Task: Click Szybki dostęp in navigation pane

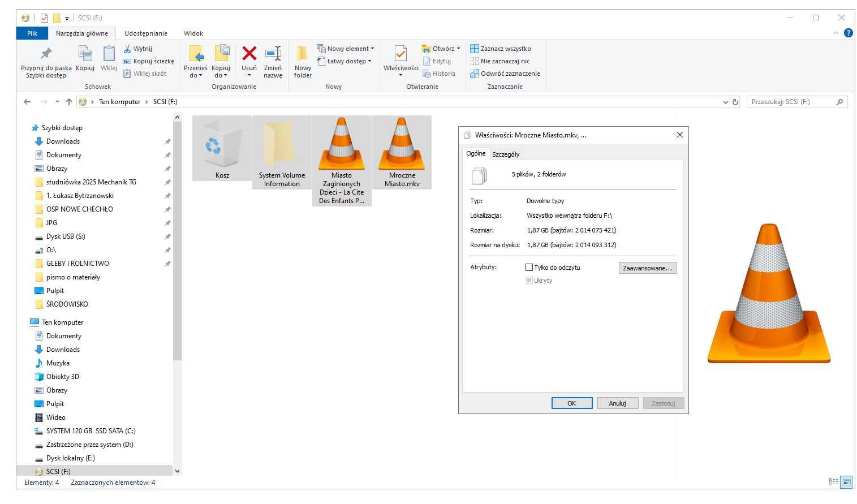Action: [62, 128]
